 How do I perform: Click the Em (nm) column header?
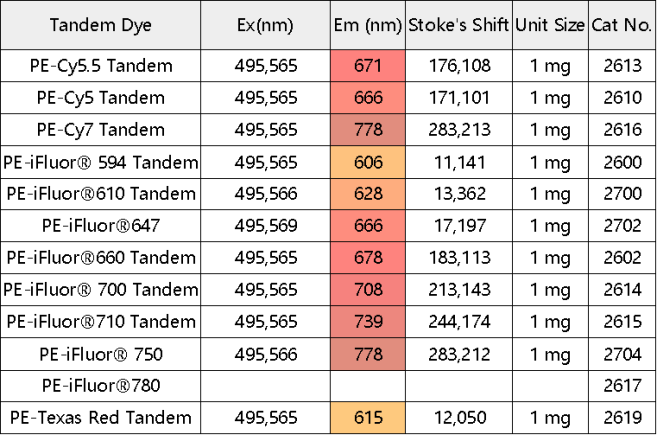(x=368, y=25)
